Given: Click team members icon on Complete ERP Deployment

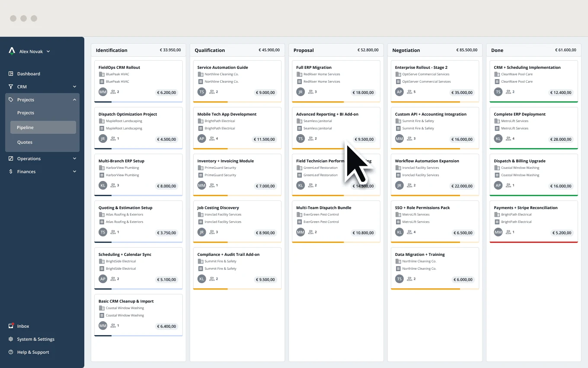Looking at the screenshot, I should click(509, 139).
